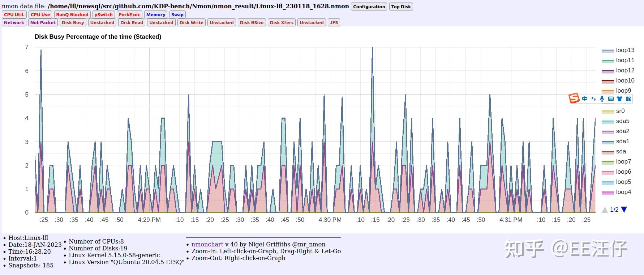
Task: Show the Memory chart
Action: (x=156, y=14)
